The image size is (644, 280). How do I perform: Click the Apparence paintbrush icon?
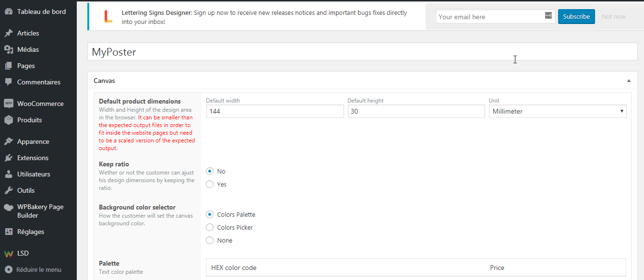pyautogui.click(x=9, y=141)
